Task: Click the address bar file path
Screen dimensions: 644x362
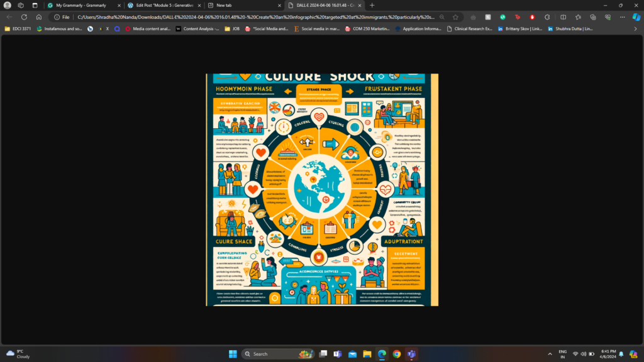Action: tap(252, 17)
